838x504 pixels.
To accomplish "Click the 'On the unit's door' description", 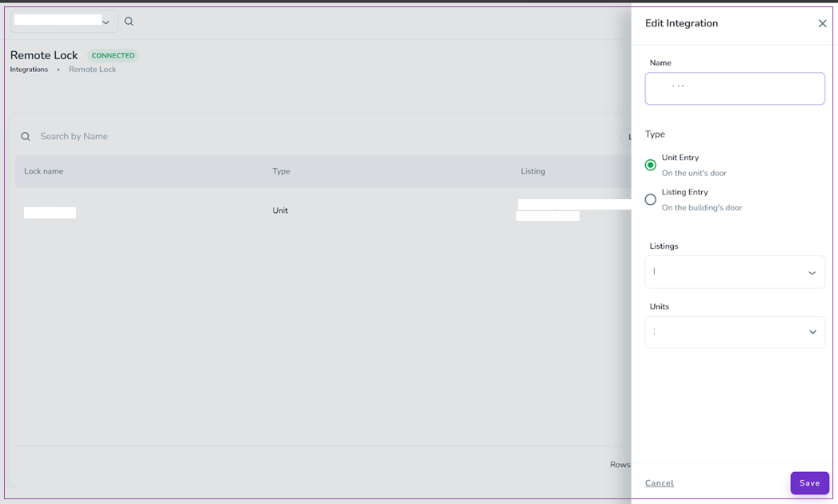I will pyautogui.click(x=694, y=173).
